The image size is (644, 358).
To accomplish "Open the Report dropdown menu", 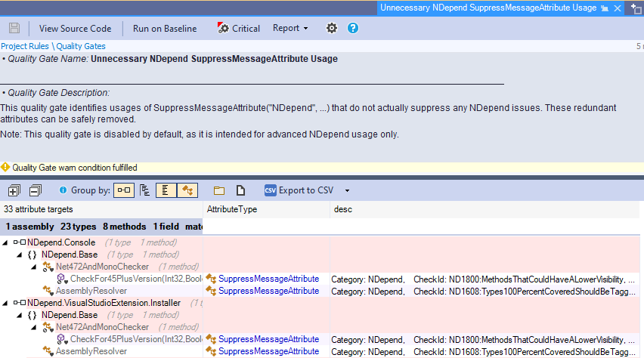I will click(x=290, y=29).
